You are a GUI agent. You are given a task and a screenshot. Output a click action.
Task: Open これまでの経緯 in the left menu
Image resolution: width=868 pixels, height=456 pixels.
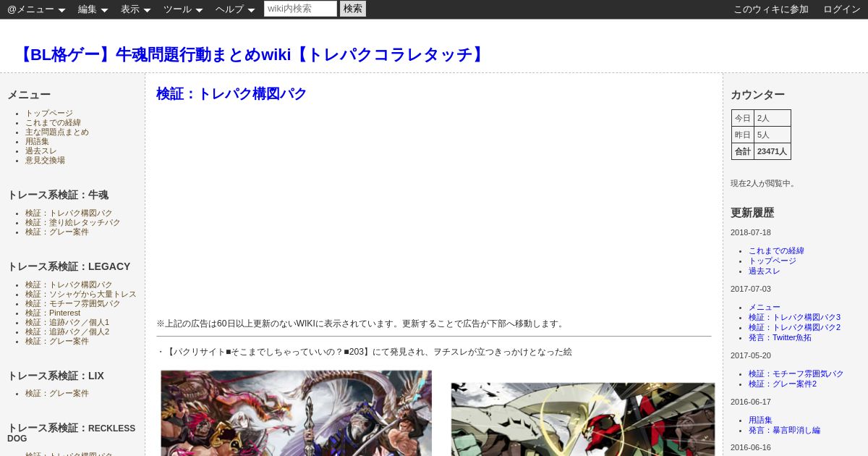[x=53, y=123]
